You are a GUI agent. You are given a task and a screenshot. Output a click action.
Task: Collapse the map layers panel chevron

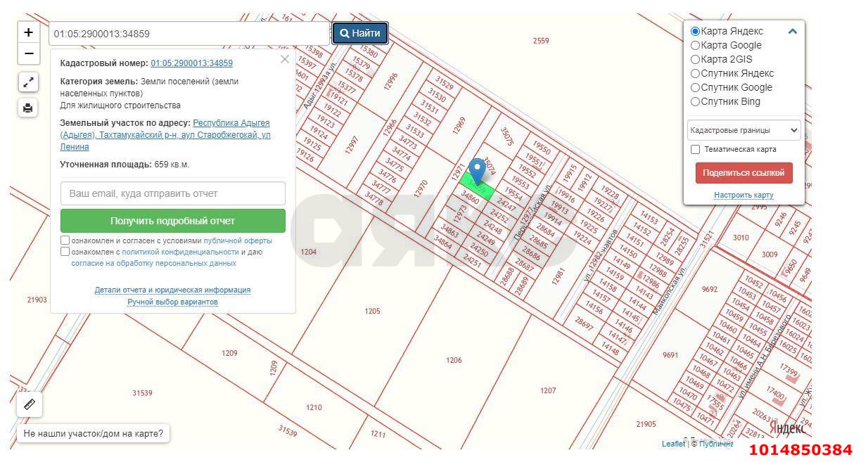tap(792, 32)
